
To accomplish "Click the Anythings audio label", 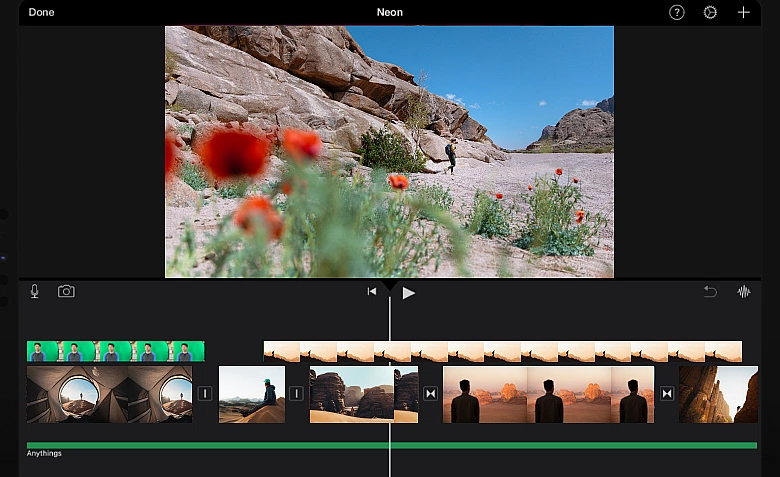I will pyautogui.click(x=44, y=454).
